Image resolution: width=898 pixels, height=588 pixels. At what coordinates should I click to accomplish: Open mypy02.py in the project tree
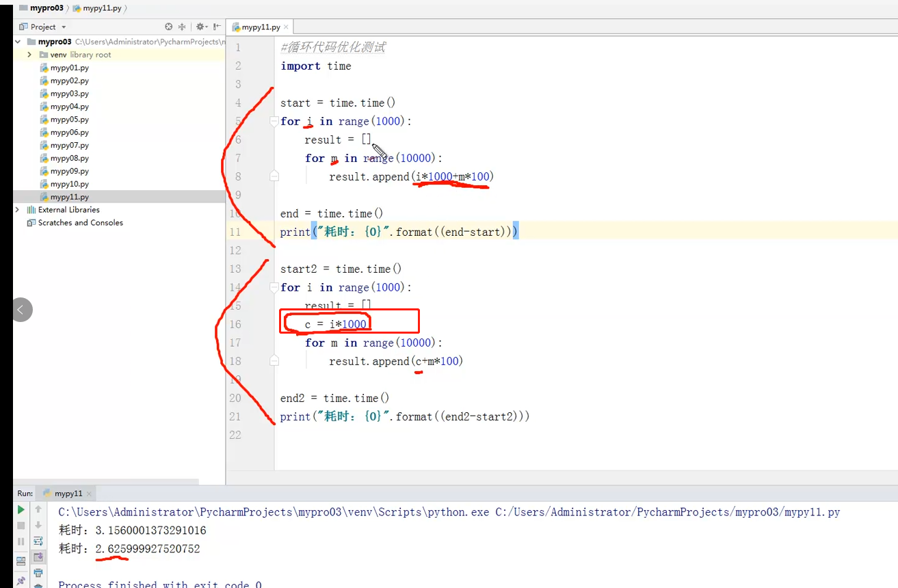click(x=69, y=81)
